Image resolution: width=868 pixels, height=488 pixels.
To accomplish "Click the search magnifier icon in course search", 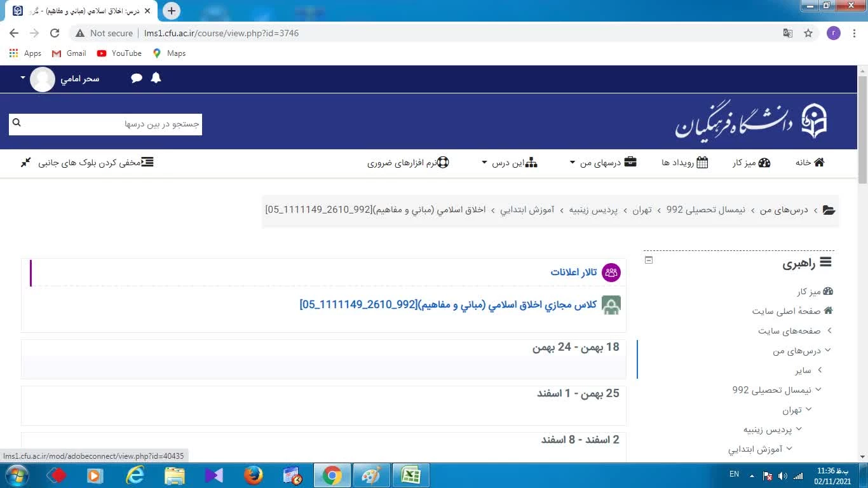I will (x=17, y=123).
